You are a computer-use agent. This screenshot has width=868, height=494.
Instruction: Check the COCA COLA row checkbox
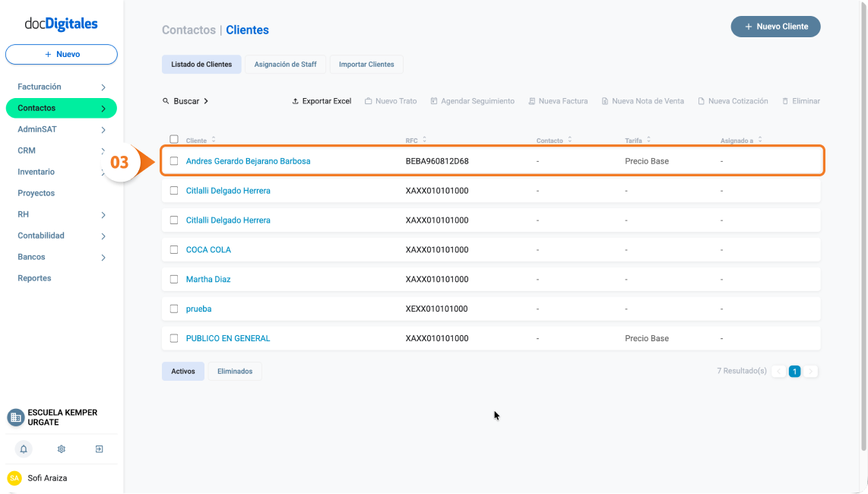(174, 250)
